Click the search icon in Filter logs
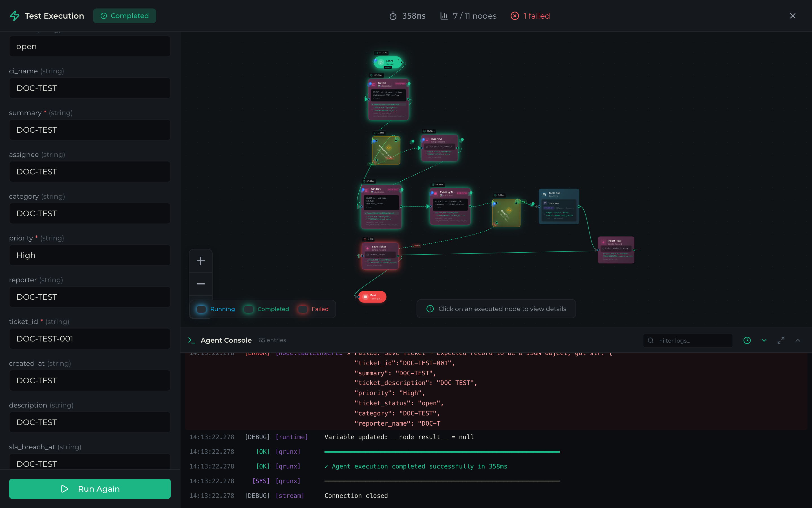Screen dimensions: 812x508 (x=651, y=340)
